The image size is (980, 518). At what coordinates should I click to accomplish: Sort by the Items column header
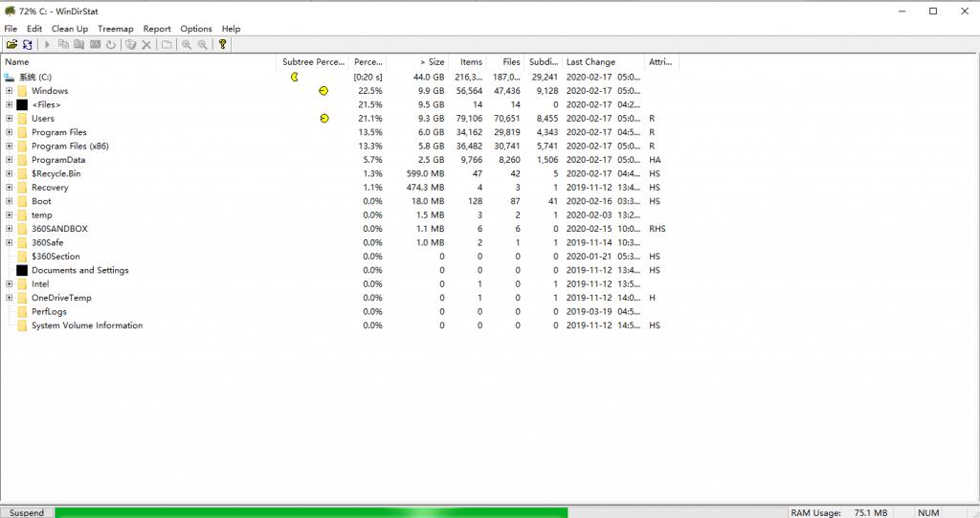pyautogui.click(x=467, y=62)
